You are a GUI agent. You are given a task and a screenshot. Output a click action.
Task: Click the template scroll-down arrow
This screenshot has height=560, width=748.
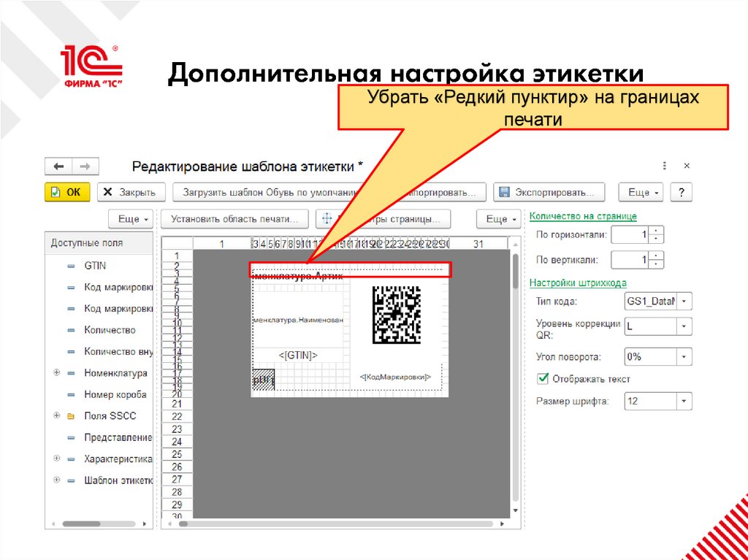[x=515, y=510]
